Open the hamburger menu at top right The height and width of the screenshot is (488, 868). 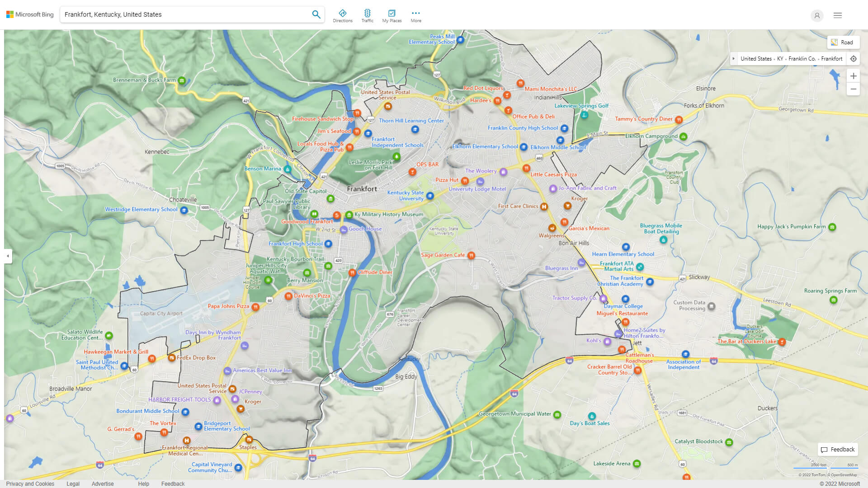[x=837, y=15]
